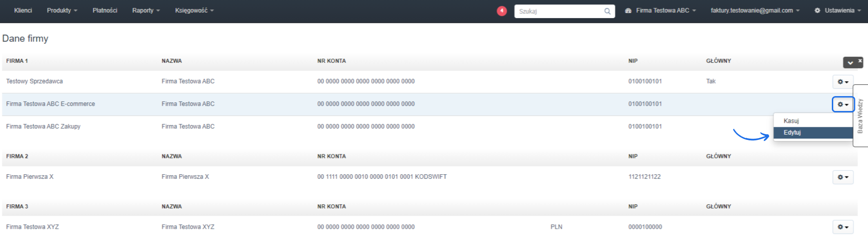The width and height of the screenshot is (868, 241).
Task: Click the magnifier icon in search box
Action: pos(607,11)
